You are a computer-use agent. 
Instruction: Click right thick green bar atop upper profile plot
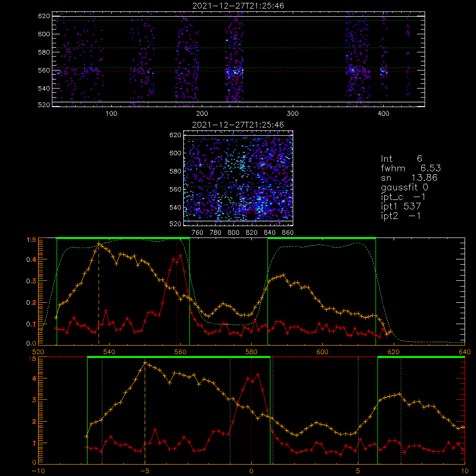(x=322, y=238)
